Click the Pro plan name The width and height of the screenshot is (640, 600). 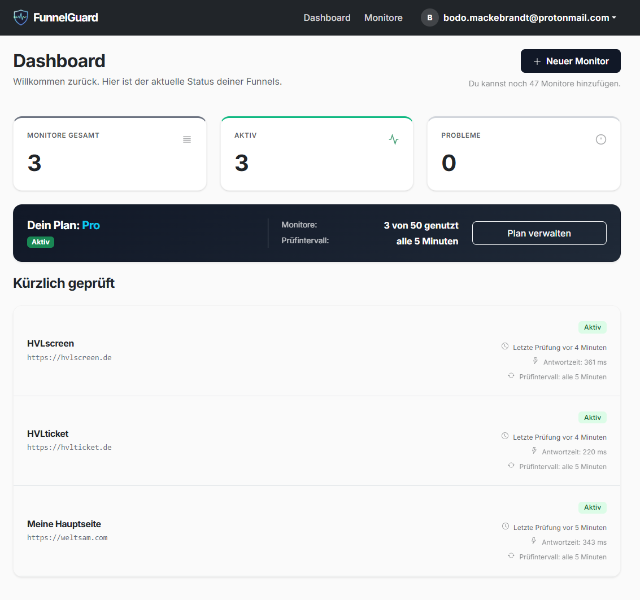coord(91,225)
